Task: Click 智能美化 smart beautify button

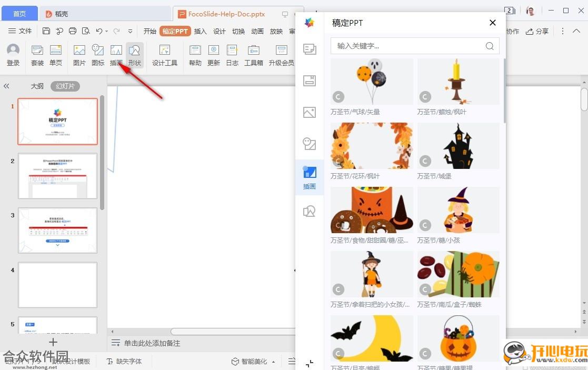Action: pos(250,362)
